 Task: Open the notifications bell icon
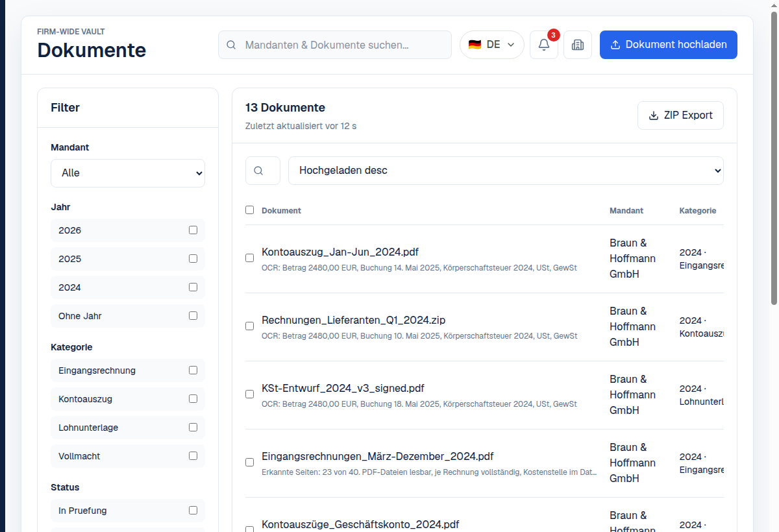tap(544, 45)
